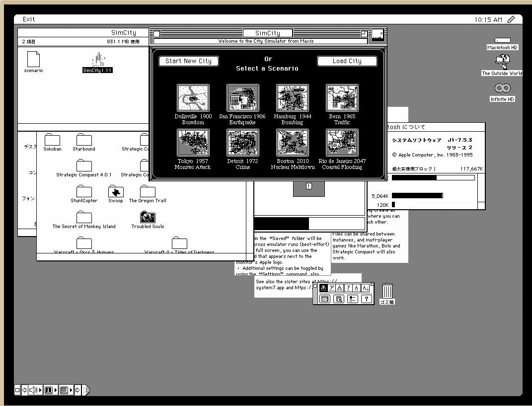The height and width of the screenshot is (406, 532).
Task: Select the Warcraft II - Tides of Darkness folder
Action: click(179, 245)
